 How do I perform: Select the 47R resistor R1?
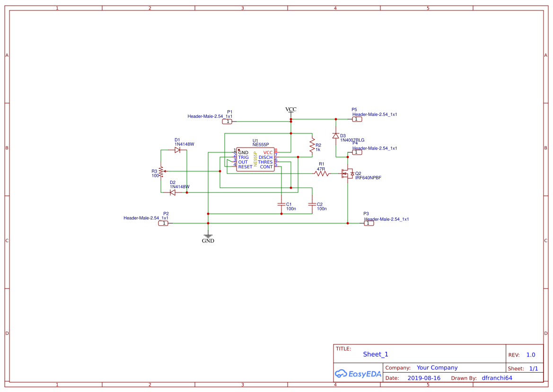pyautogui.click(x=322, y=174)
